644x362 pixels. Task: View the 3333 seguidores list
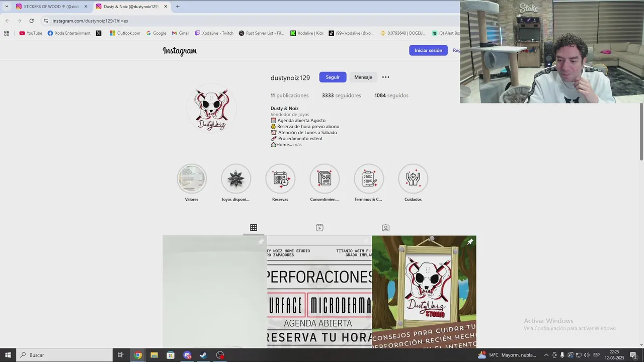pos(342,96)
